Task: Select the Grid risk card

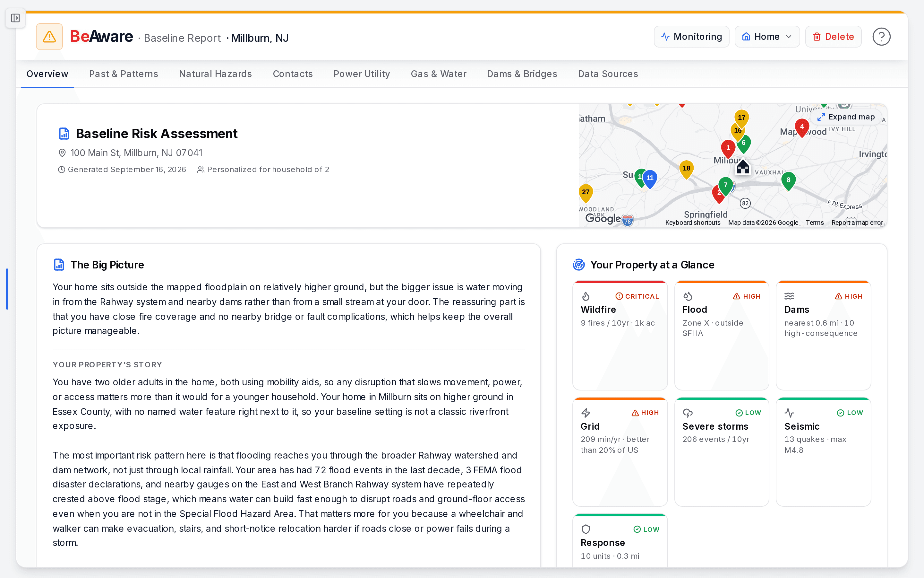Action: (x=620, y=452)
